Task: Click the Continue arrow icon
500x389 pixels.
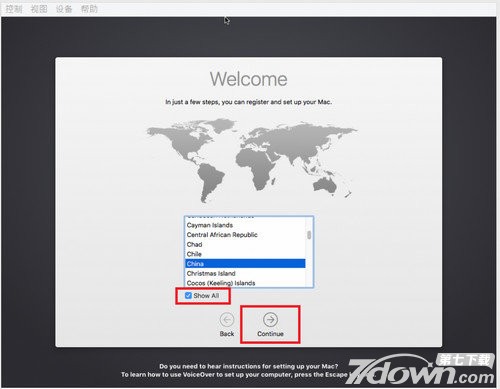Action: 270,319
